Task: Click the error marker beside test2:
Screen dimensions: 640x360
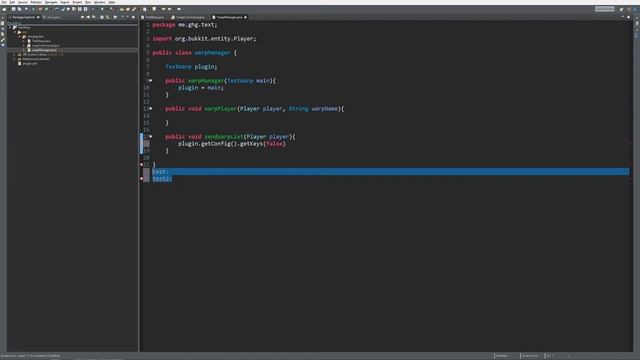Action: point(142,178)
